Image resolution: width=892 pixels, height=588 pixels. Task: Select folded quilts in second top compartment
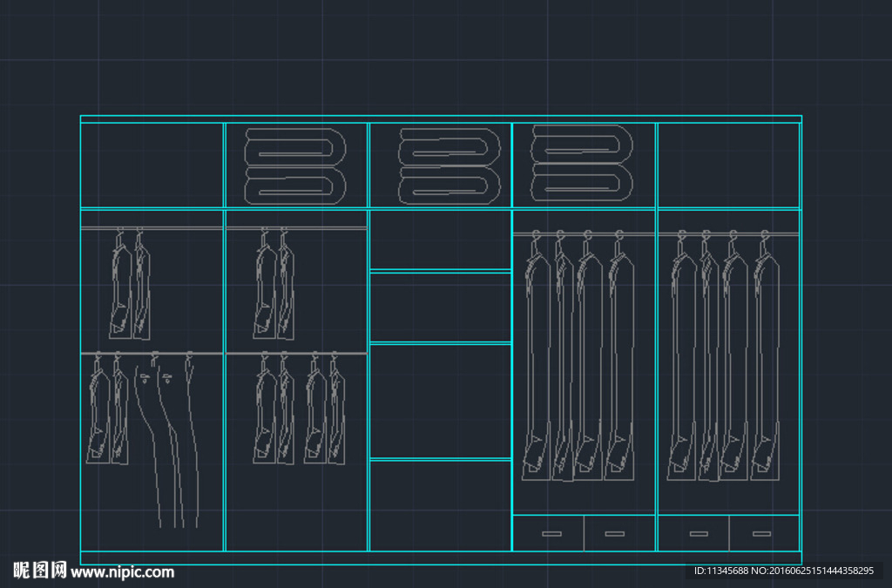click(296, 166)
